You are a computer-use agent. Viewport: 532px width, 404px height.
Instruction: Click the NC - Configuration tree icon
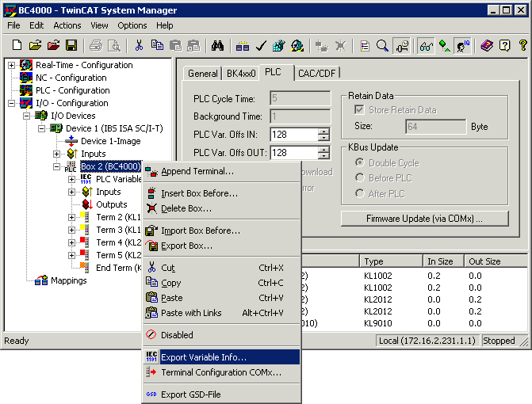pos(26,78)
